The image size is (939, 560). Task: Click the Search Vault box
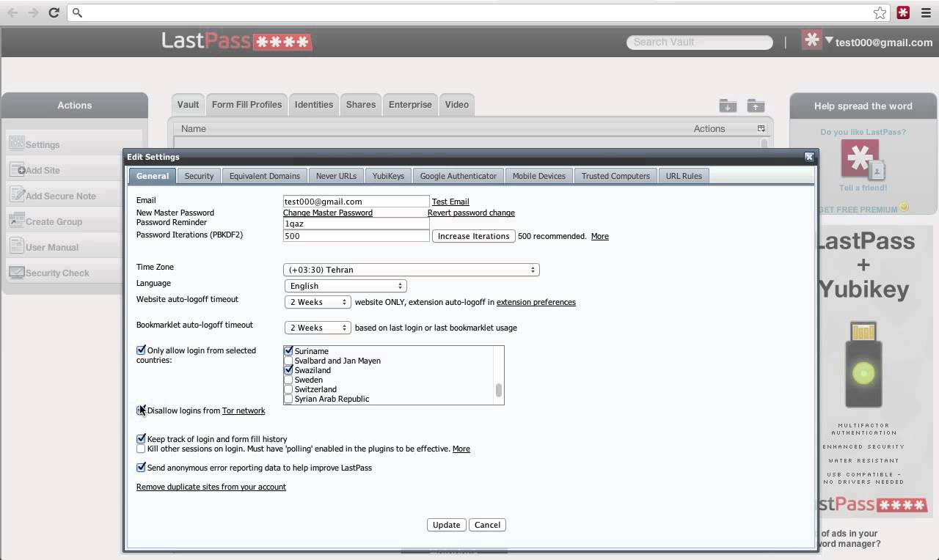point(700,42)
